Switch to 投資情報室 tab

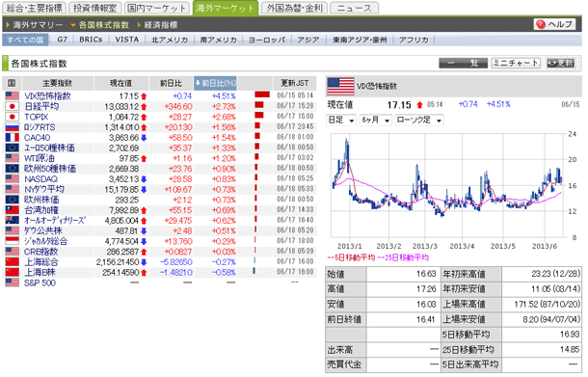(95, 8)
